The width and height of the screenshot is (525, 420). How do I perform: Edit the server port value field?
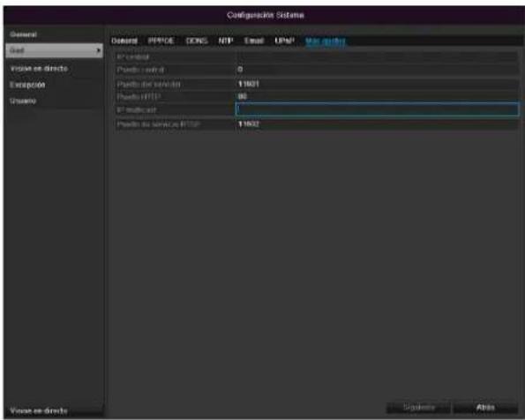[378, 84]
